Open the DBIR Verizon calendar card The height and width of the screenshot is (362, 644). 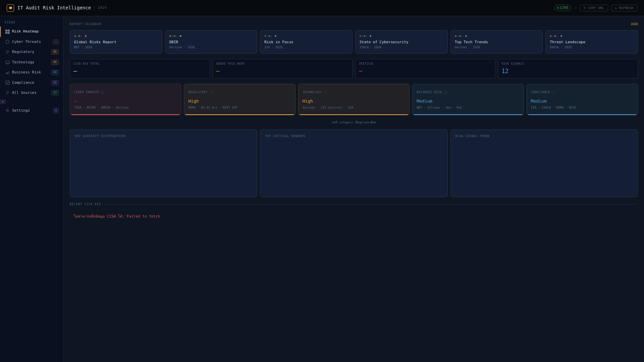[211, 42]
